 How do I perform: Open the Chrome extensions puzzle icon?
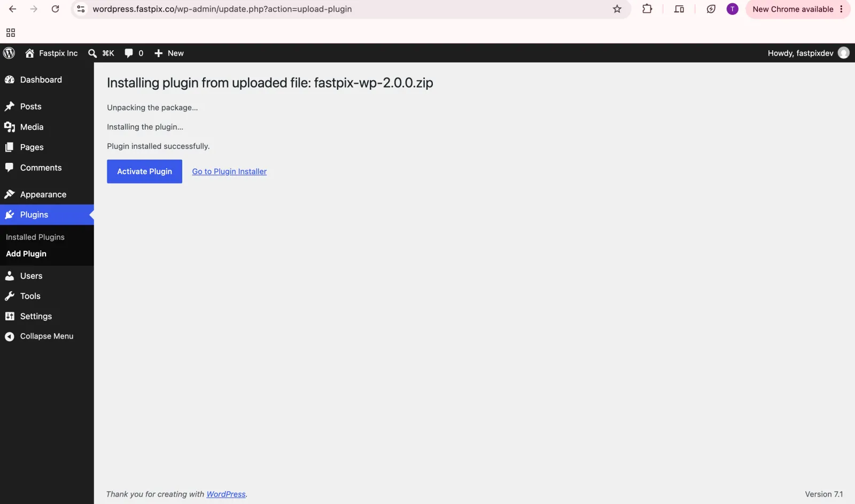[647, 9]
